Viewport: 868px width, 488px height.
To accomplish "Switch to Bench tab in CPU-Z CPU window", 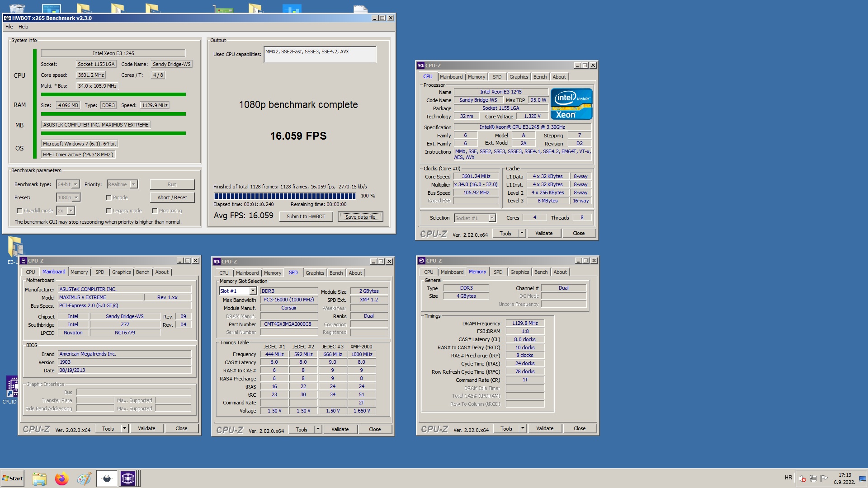I will click(x=540, y=77).
